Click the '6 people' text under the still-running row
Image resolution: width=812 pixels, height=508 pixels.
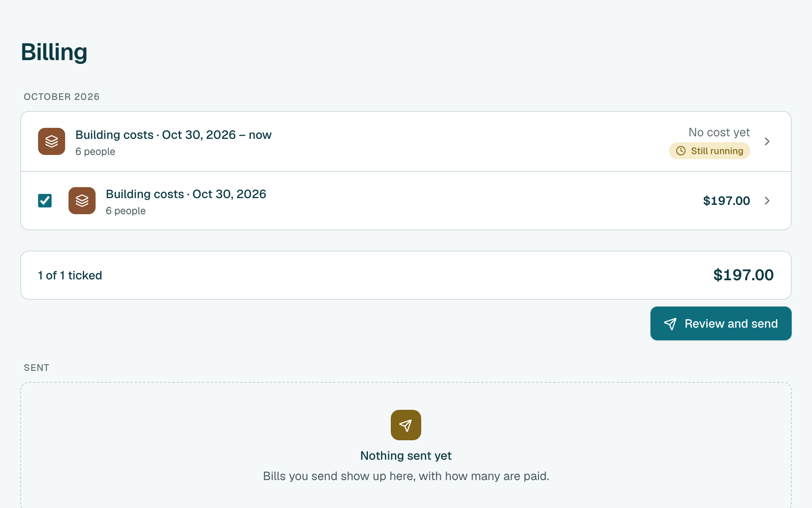pos(95,152)
